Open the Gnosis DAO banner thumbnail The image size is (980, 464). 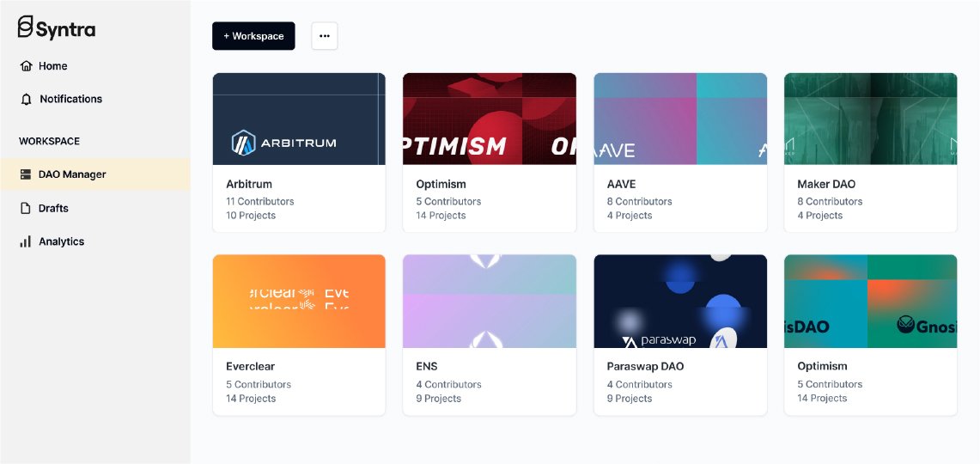(x=871, y=301)
